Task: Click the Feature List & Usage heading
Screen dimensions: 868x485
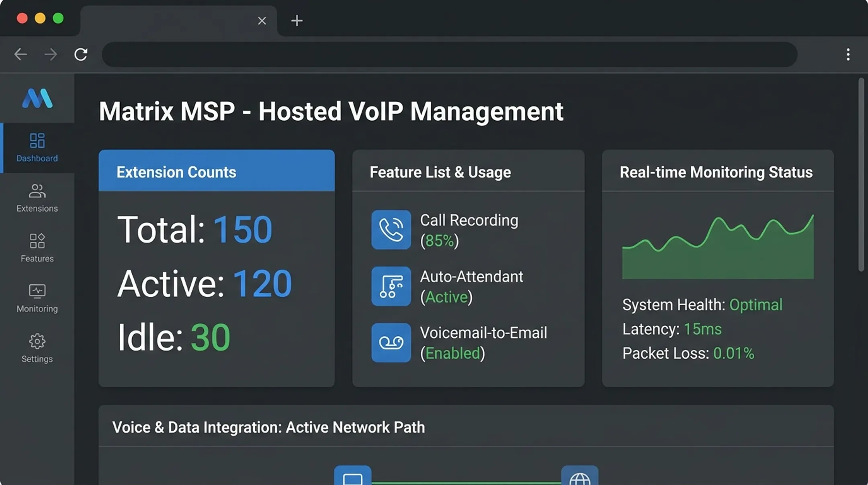Action: pyautogui.click(x=440, y=172)
